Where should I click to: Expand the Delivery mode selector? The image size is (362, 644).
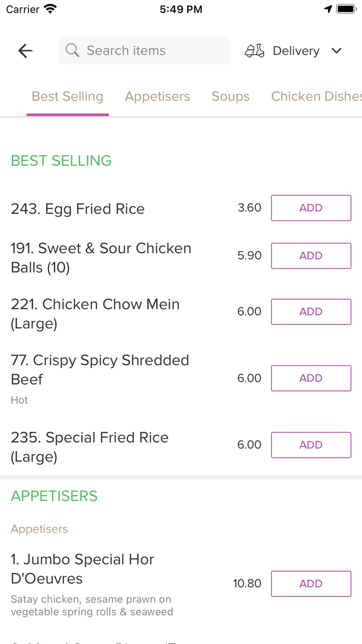[x=296, y=50]
